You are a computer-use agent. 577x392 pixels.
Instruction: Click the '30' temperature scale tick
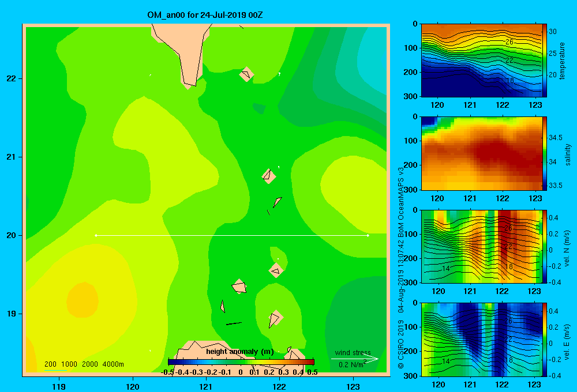(x=553, y=32)
